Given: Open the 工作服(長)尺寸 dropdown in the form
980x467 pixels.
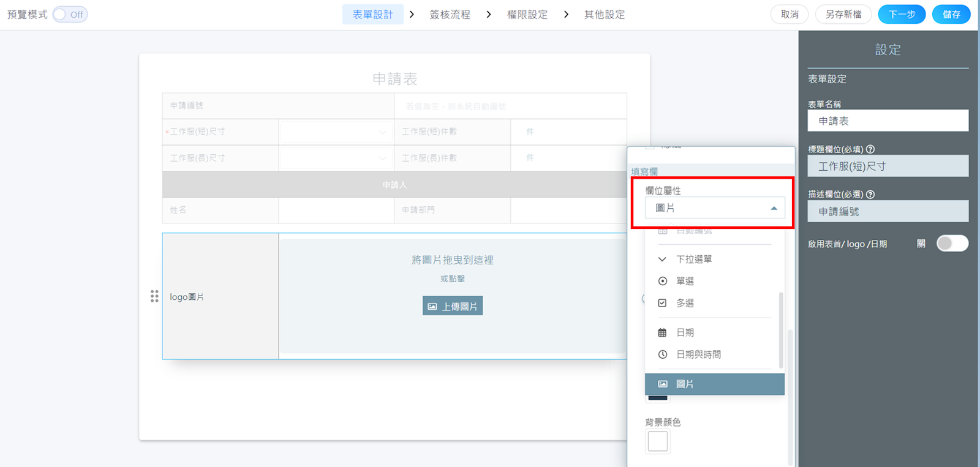Looking at the screenshot, I should point(336,159).
